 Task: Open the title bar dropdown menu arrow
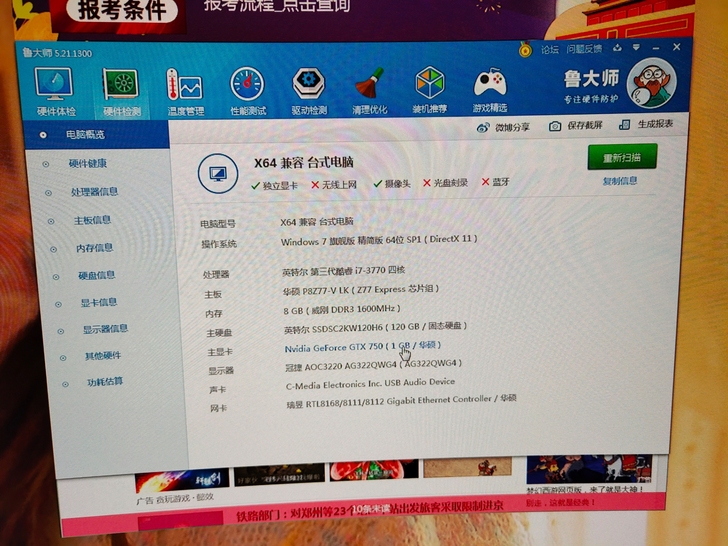click(636, 47)
